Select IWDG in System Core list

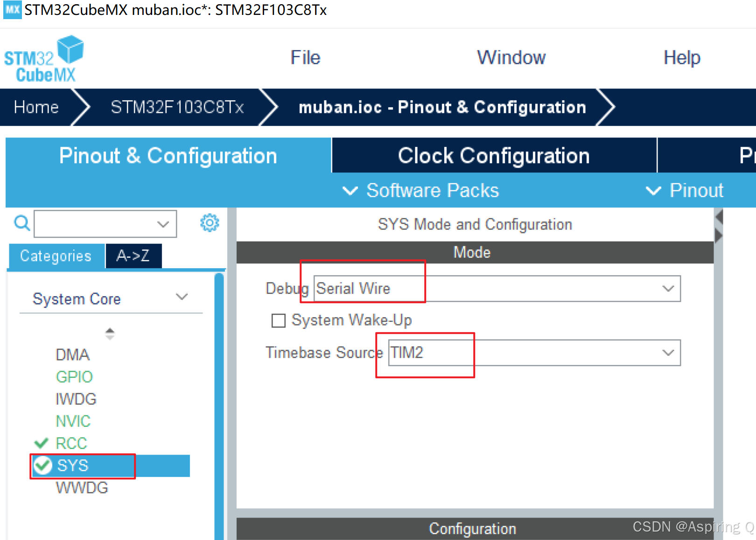point(76,399)
